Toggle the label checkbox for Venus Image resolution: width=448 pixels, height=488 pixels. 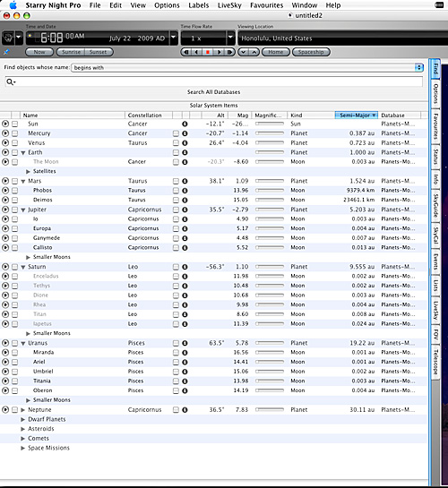tap(14, 143)
